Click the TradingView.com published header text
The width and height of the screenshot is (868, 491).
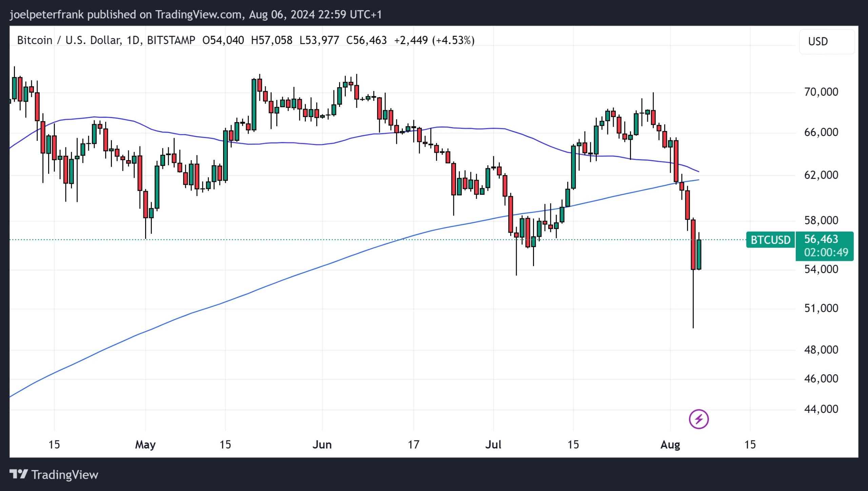195,15
